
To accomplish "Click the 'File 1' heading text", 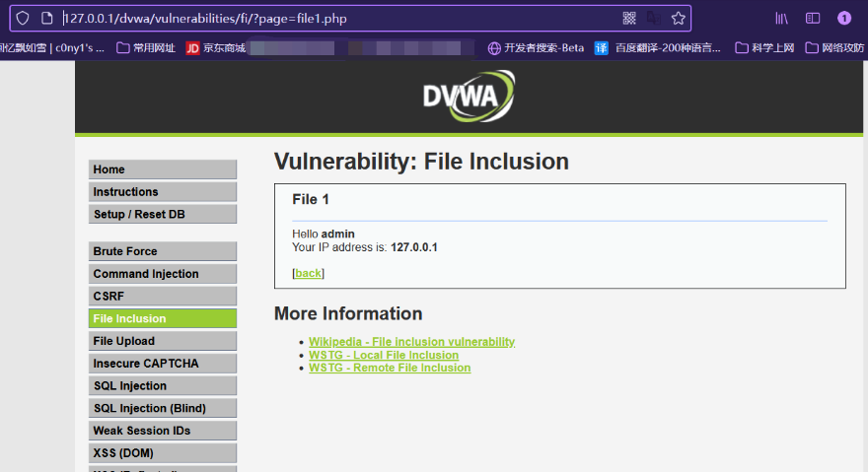I will pos(311,199).
